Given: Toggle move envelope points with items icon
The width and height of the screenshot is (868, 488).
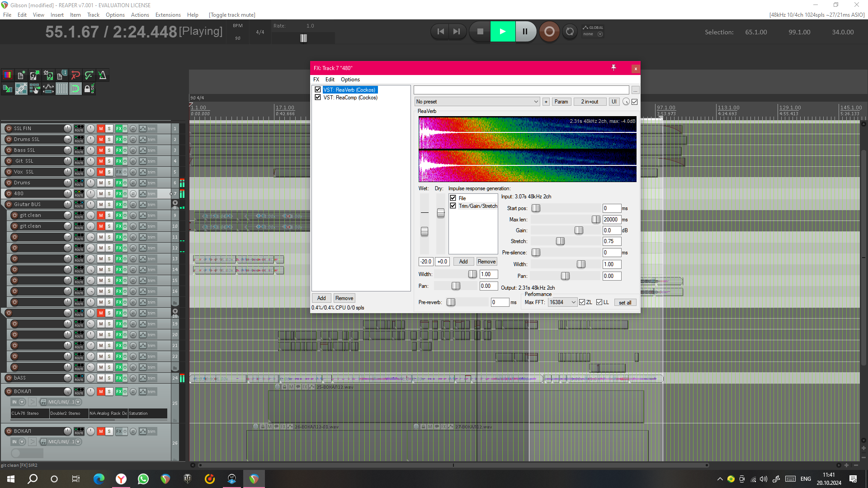Looking at the screenshot, I should [x=48, y=89].
